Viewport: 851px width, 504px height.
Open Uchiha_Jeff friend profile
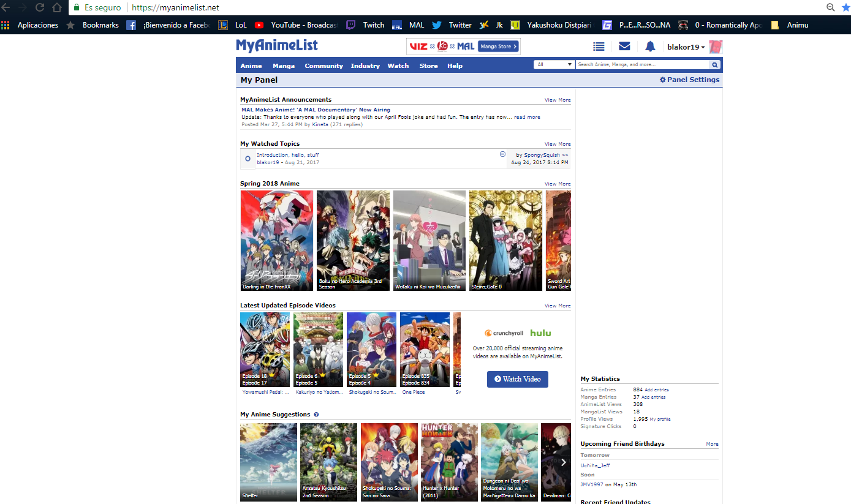tap(595, 465)
